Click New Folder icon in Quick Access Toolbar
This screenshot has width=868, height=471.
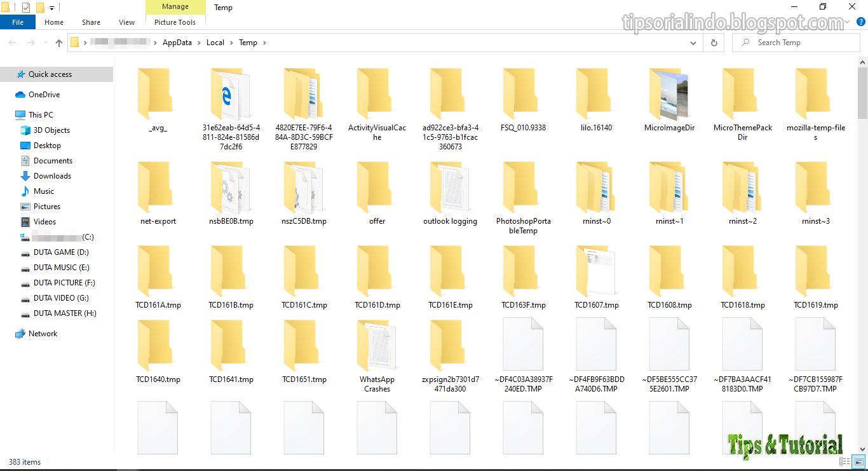[41, 7]
